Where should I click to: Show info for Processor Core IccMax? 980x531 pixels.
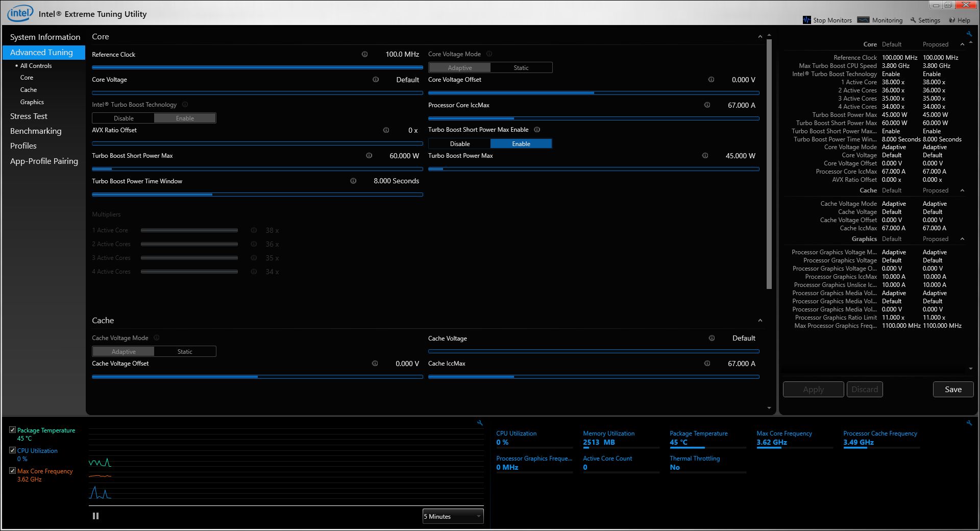(707, 105)
